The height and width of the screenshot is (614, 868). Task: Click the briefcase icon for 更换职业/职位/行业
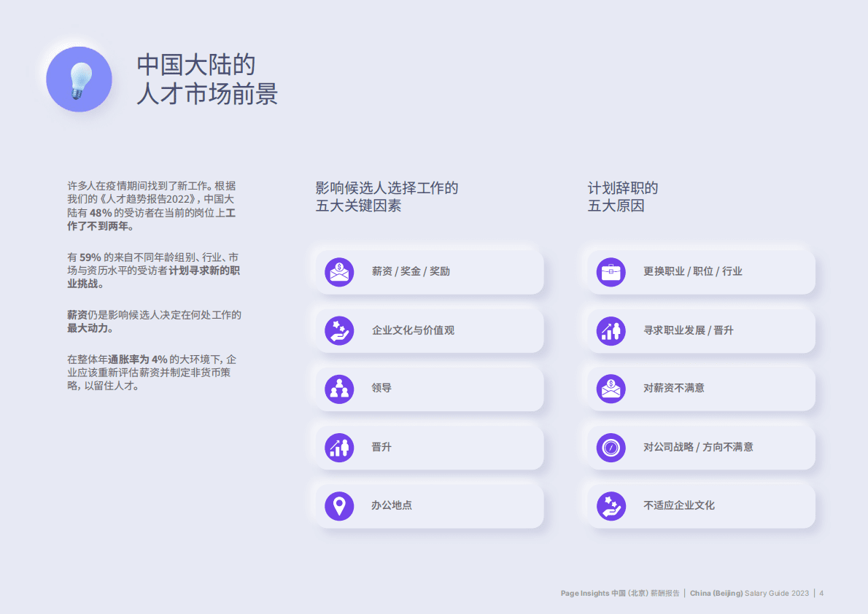pos(611,271)
